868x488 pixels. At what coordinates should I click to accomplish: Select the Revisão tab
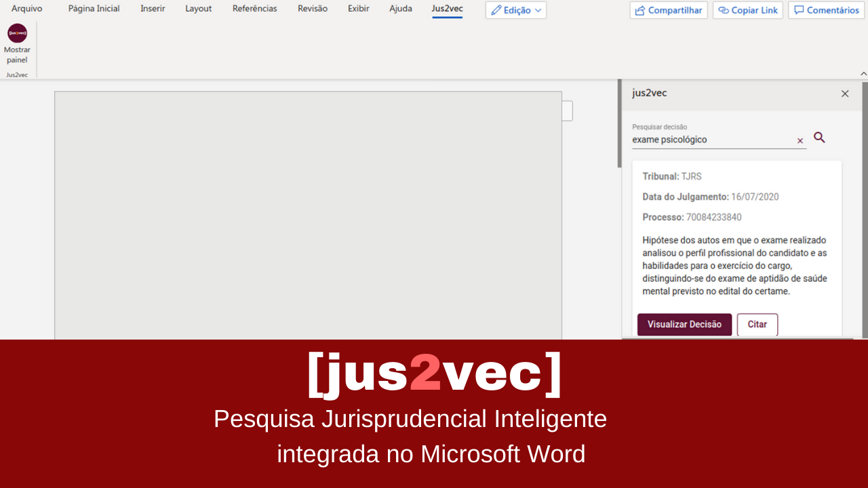click(313, 9)
